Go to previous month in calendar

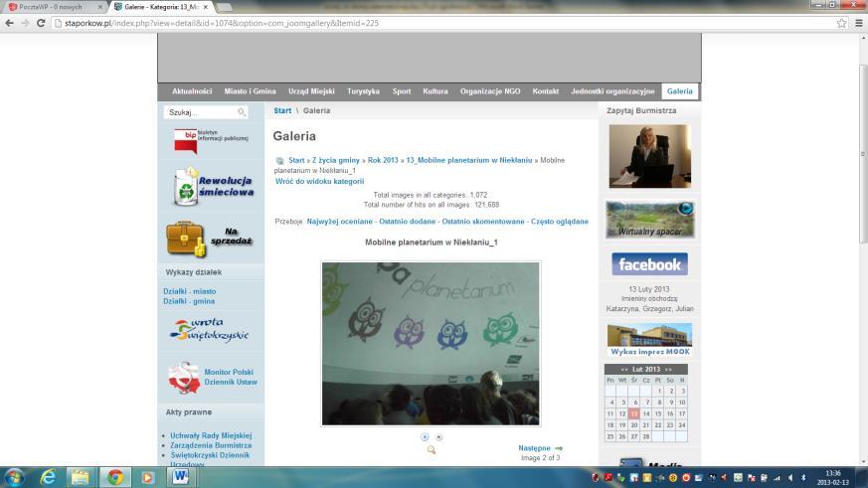point(624,369)
